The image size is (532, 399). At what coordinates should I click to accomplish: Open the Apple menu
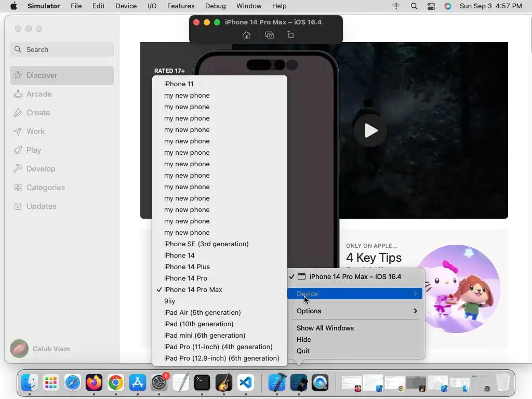pos(14,6)
